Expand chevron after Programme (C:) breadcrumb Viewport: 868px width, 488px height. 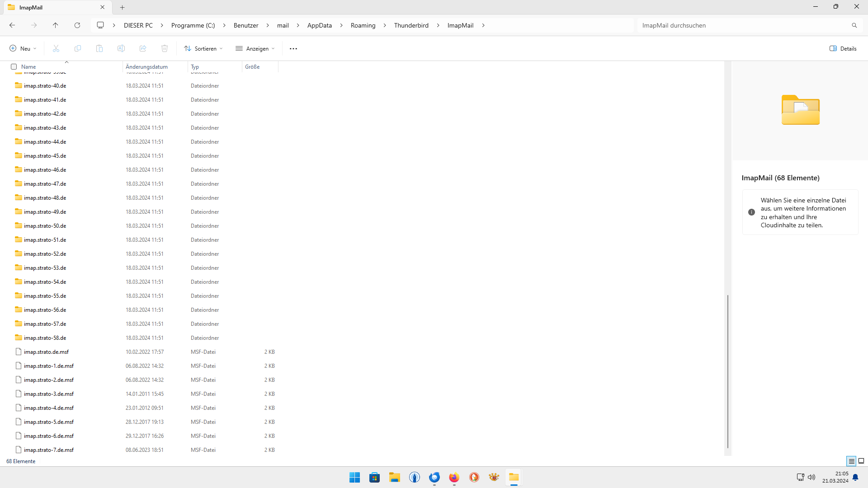point(224,25)
